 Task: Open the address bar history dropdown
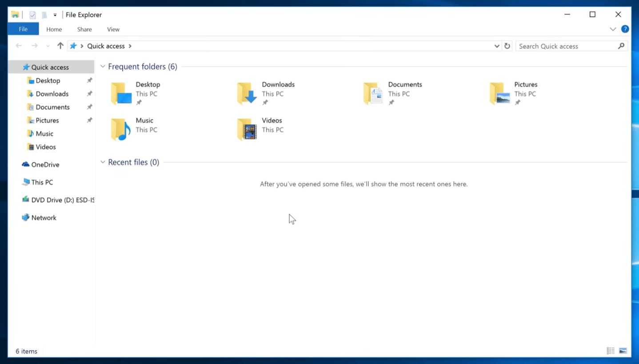(x=497, y=46)
